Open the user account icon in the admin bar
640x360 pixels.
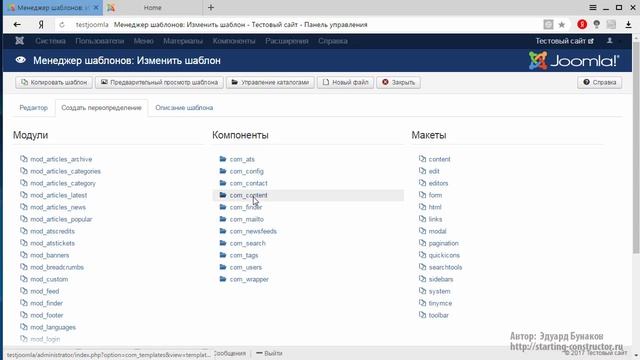pyautogui.click(x=609, y=41)
